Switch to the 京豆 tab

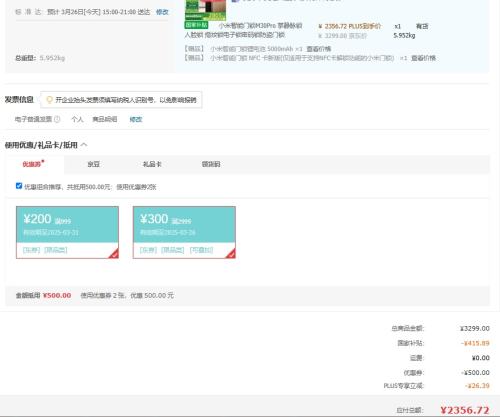(x=93, y=164)
